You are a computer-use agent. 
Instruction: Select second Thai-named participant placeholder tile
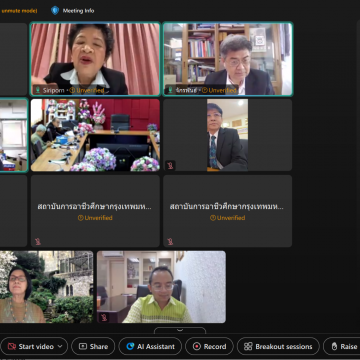[x=228, y=211]
